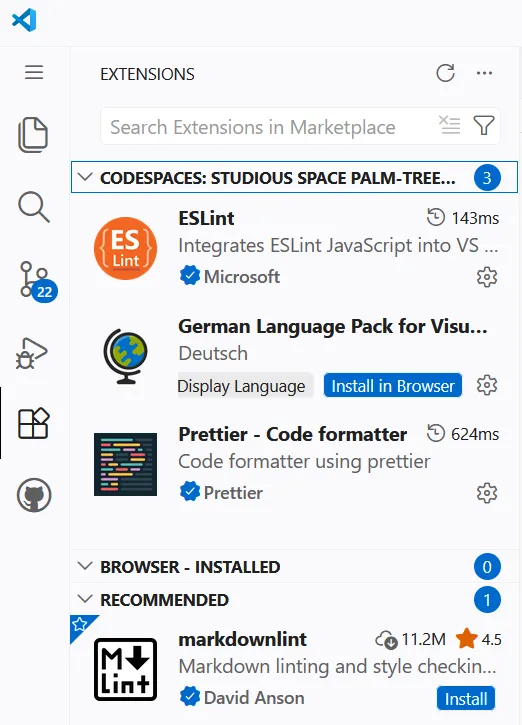Click Code formatter using prettier description
Screen dimensions: 522x725
(x=304, y=461)
